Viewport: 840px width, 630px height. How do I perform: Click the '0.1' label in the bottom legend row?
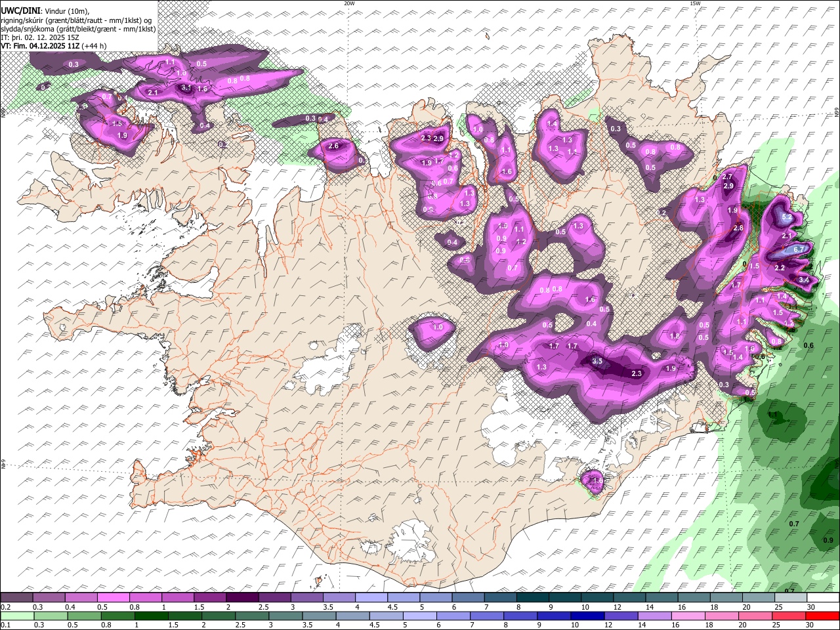[5, 625]
